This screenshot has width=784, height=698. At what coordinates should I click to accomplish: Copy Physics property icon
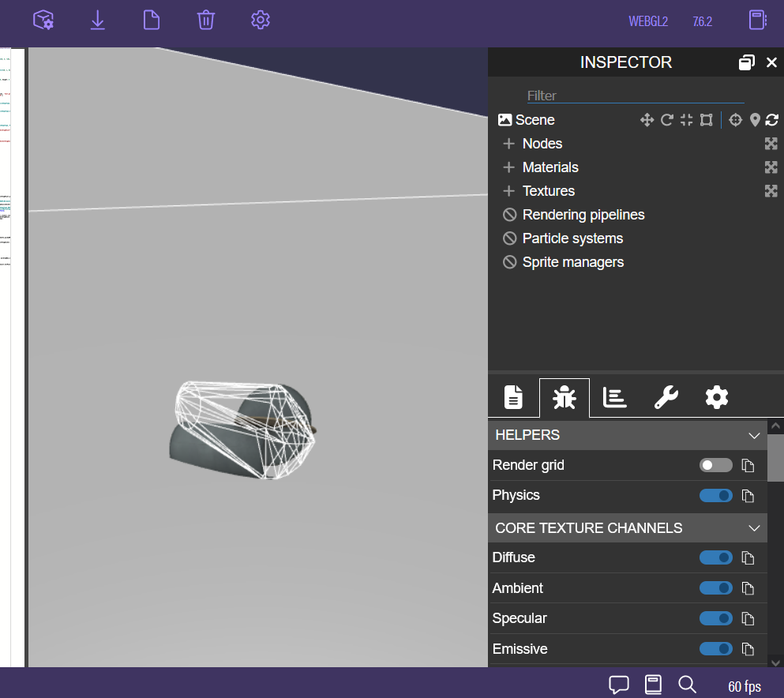click(748, 496)
